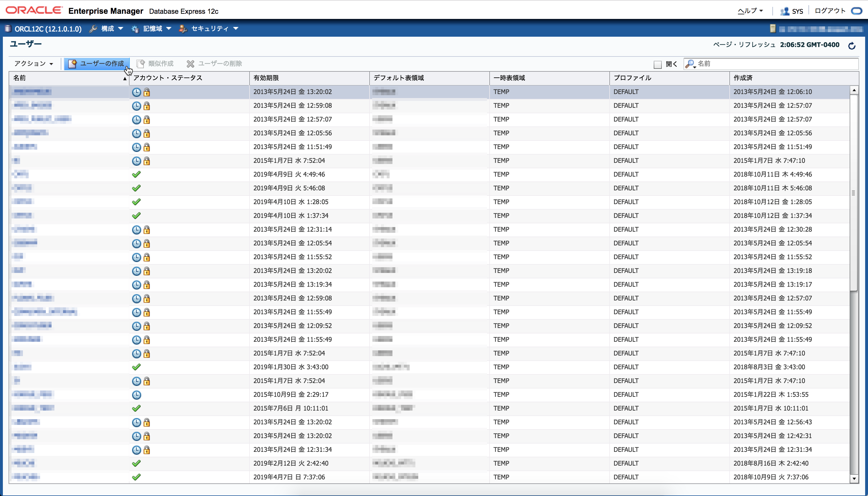Open the セキュリティ menu

pos(209,29)
